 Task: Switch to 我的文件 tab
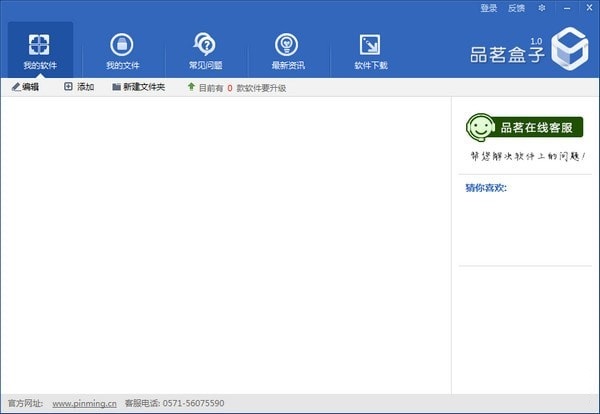122,51
